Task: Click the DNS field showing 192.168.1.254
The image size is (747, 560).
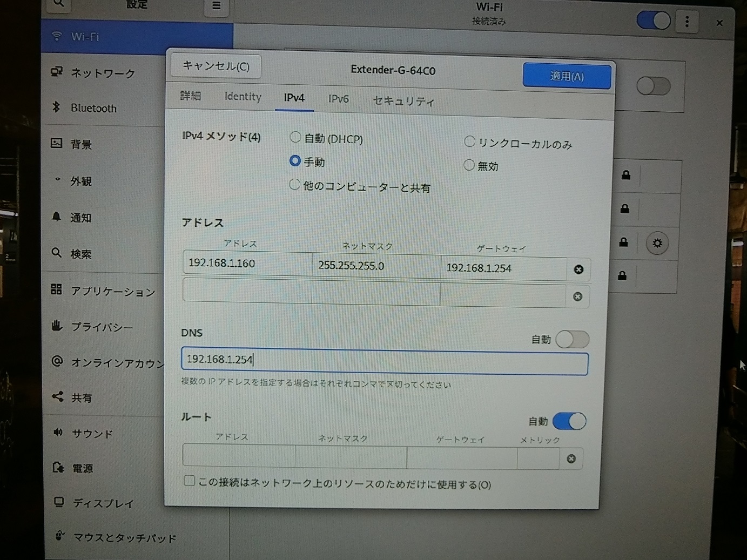Action: pos(385,362)
